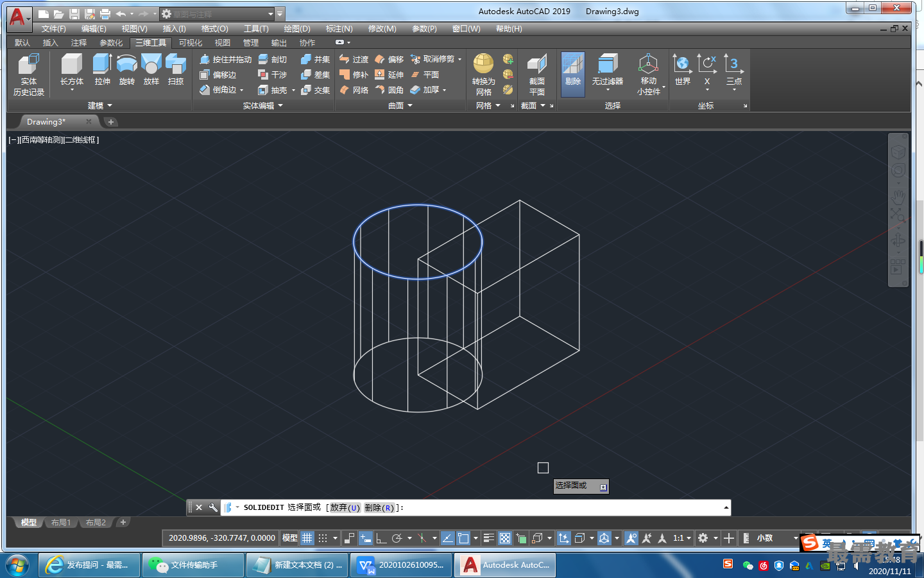Viewport: 924px width, 578px height.
Task: Toggle ortho mode in status bar
Action: [381, 538]
